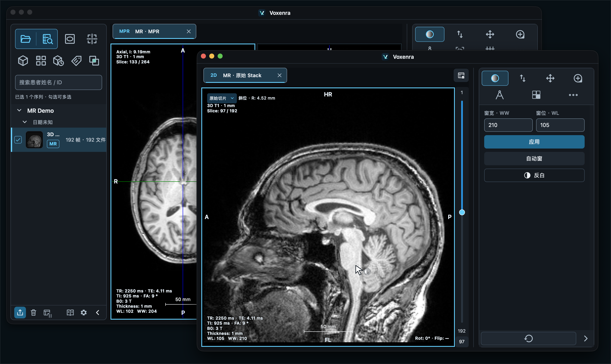Click the crosshair dashed-frame icon in sidebar
Image resolution: width=611 pixels, height=364 pixels.
tap(92, 39)
